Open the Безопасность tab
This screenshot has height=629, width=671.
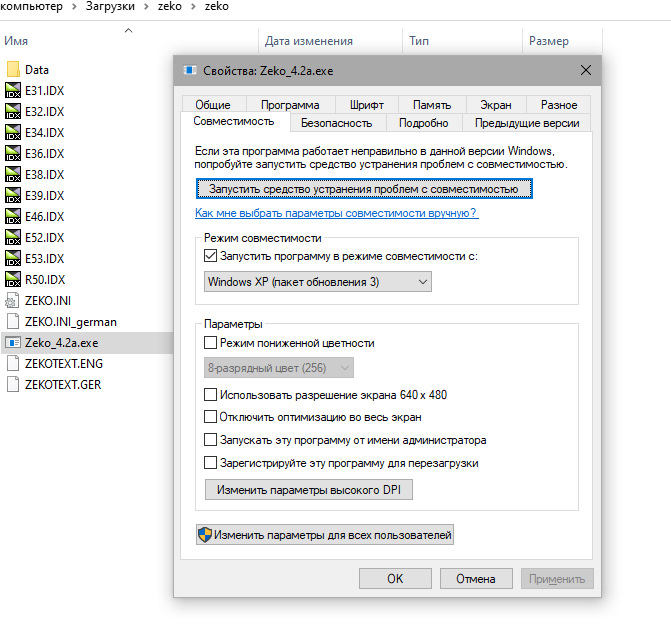[x=337, y=123]
